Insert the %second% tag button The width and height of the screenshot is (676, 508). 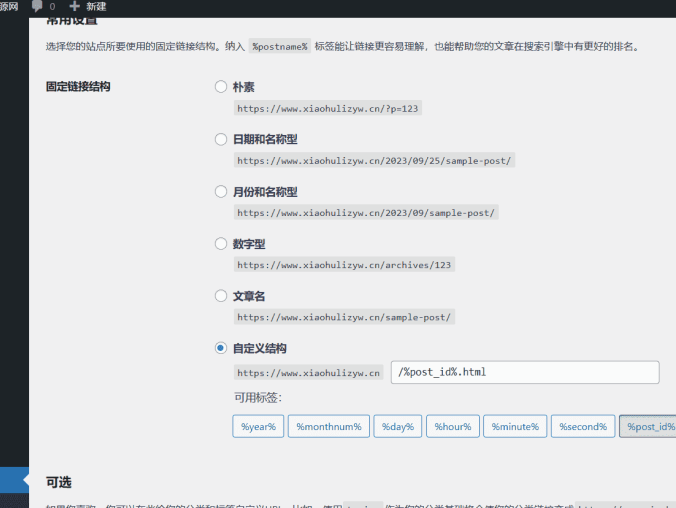tap(583, 426)
